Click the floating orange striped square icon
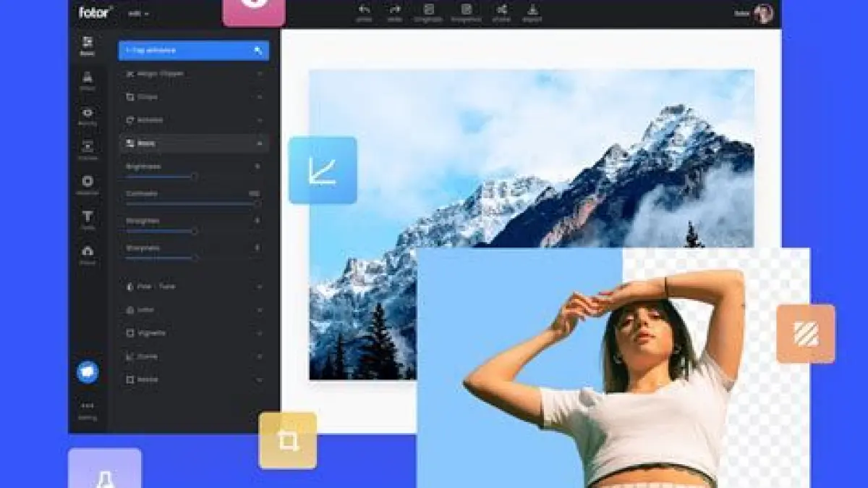 (806, 334)
